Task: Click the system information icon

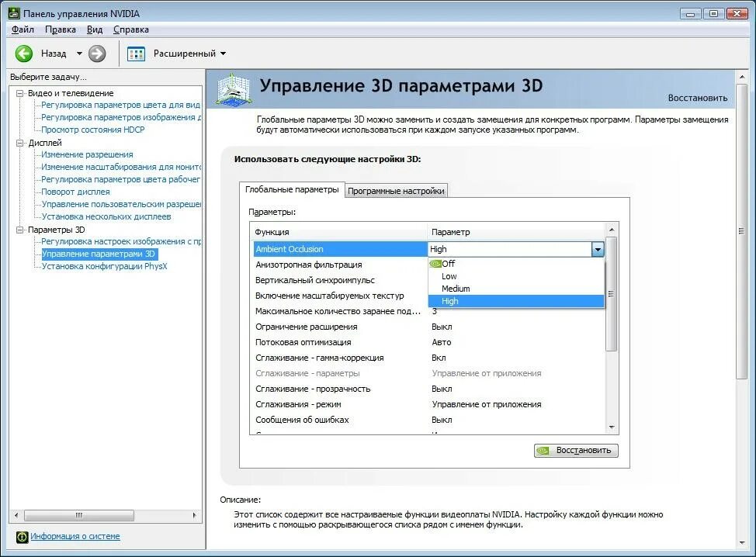Action: (x=23, y=537)
